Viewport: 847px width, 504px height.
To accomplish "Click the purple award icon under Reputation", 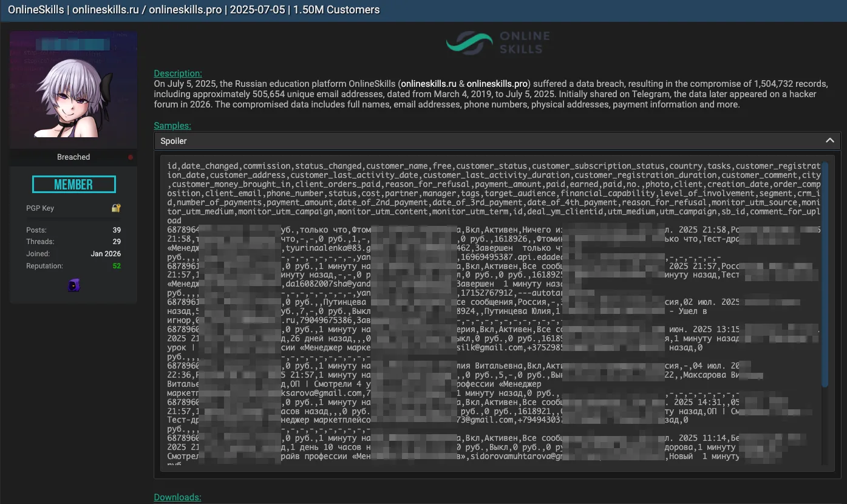I will click(x=73, y=285).
